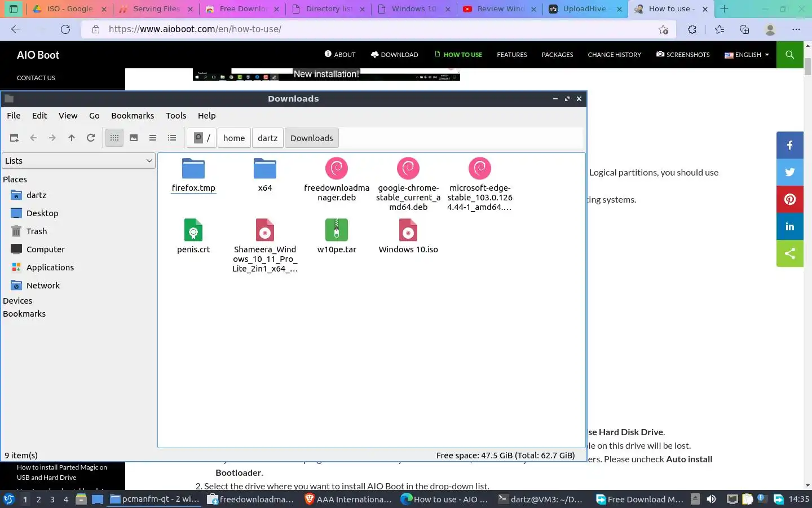
Task: Refresh the browser page
Action: pos(65,29)
